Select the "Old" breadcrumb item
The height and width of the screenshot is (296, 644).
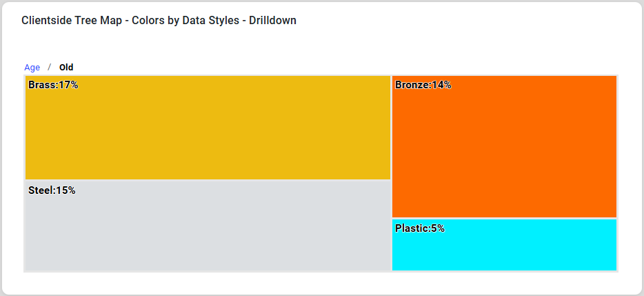click(x=66, y=68)
